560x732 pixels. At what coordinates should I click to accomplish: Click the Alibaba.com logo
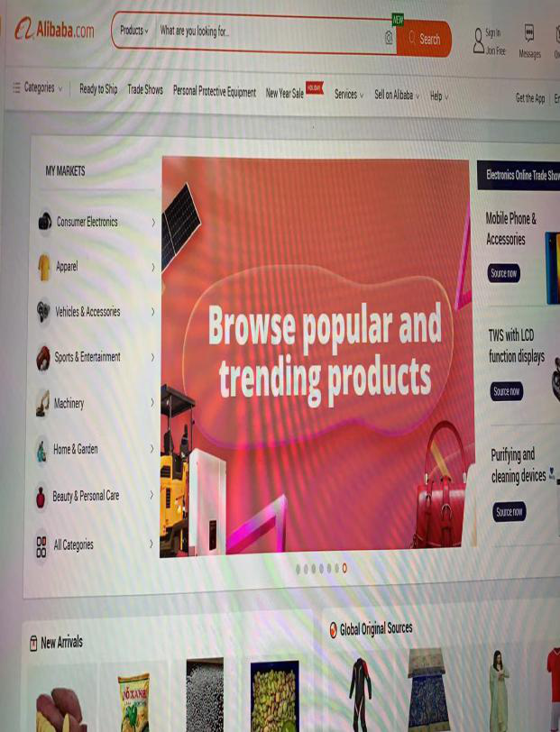tap(55, 30)
